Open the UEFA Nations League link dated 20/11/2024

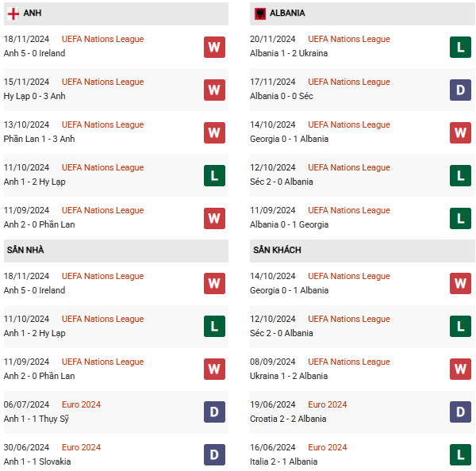(x=349, y=39)
